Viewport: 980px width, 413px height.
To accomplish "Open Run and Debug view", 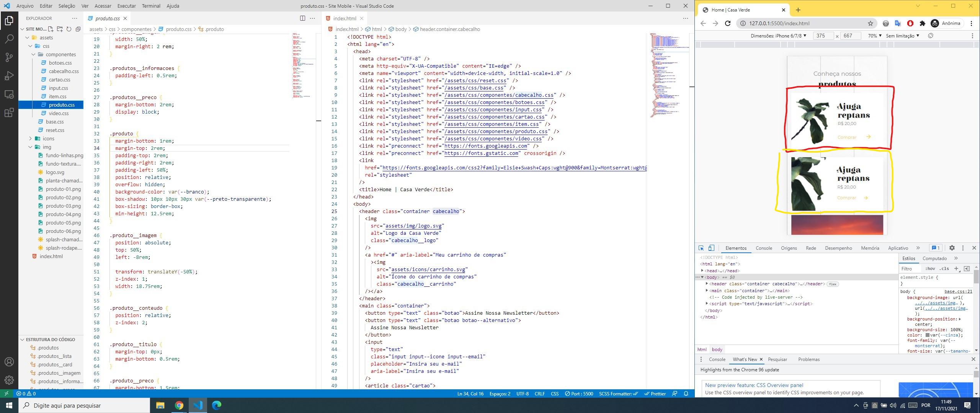I will [x=9, y=76].
